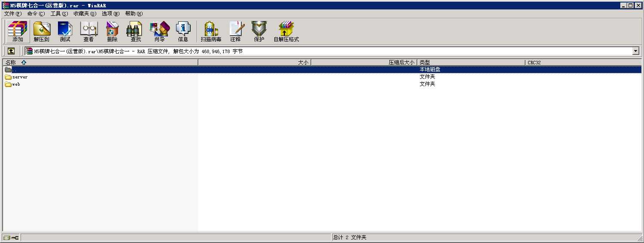
Task: Click the disk drive icon in status bar
Action: pos(6,237)
